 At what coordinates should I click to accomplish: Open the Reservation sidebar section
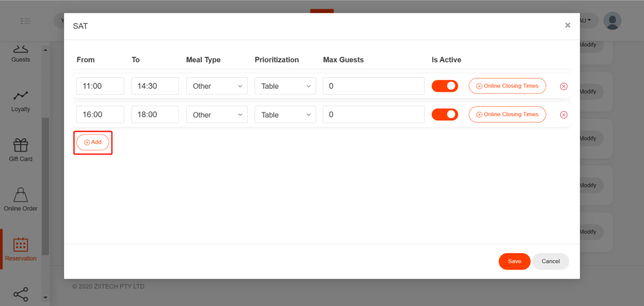tap(21, 249)
